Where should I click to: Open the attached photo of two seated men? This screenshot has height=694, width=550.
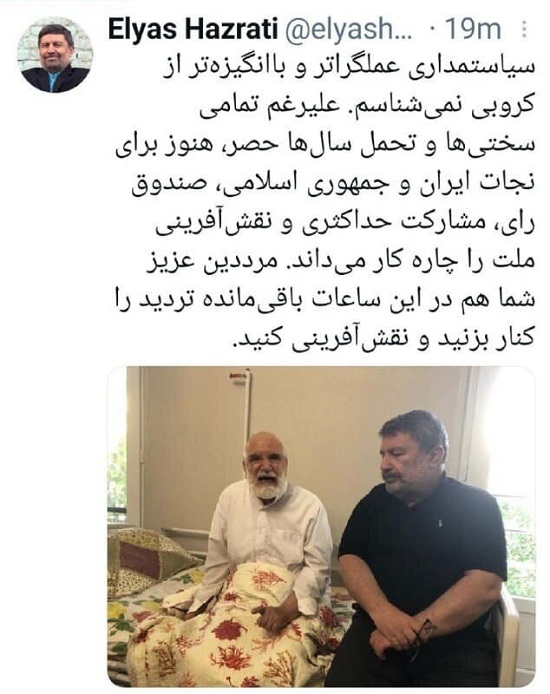[321, 526]
